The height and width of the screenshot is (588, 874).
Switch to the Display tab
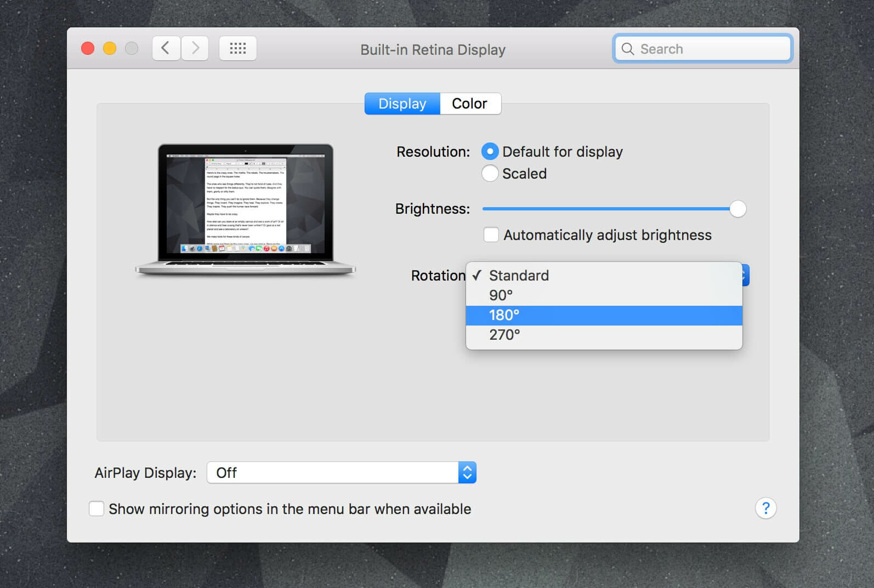(402, 104)
